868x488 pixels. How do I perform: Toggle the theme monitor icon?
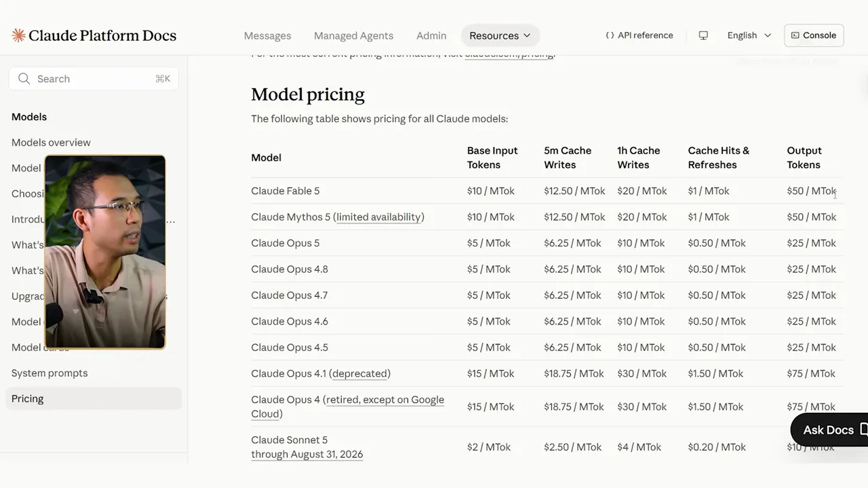pyautogui.click(x=703, y=35)
